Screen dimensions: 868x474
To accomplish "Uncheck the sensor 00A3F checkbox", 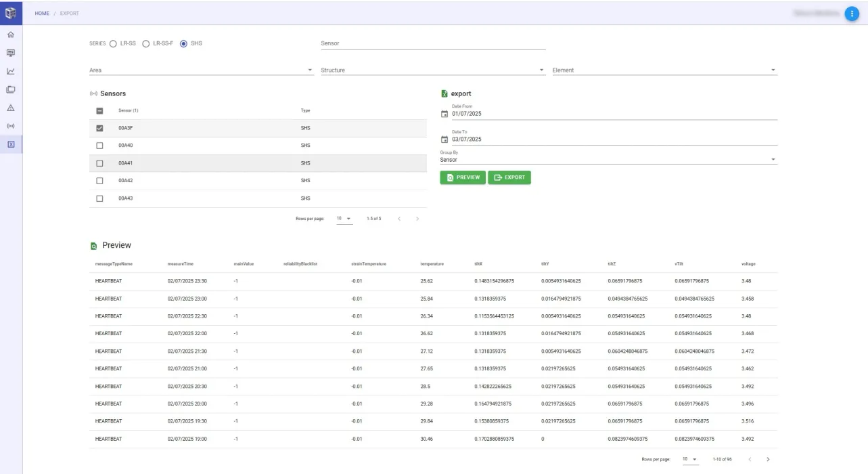I will tap(99, 128).
